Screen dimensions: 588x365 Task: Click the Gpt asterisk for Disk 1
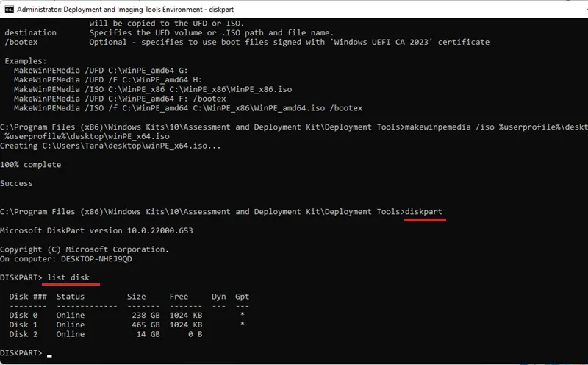[x=243, y=324]
